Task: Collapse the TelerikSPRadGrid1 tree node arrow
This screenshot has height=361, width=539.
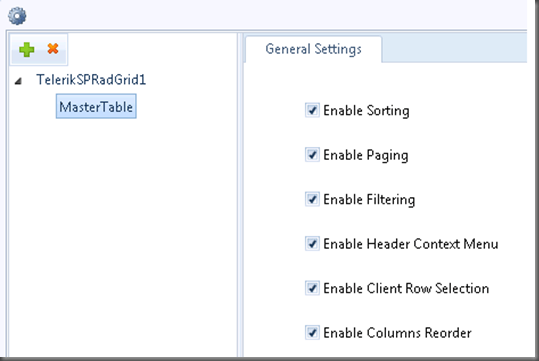Action: click(x=18, y=81)
